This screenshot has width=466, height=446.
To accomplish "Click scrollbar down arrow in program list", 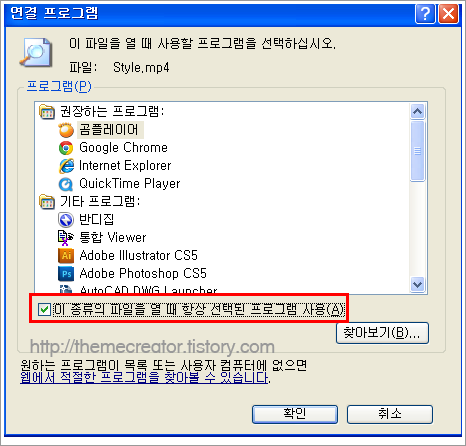I will 418,285.
